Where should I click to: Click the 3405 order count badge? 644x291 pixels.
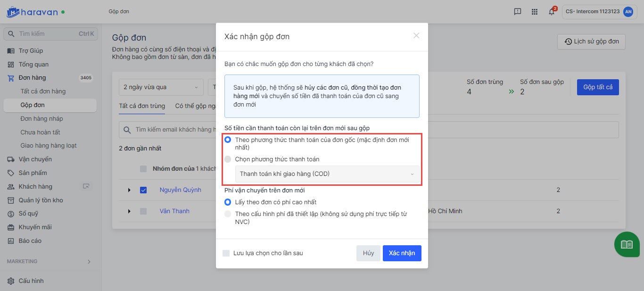86,78
